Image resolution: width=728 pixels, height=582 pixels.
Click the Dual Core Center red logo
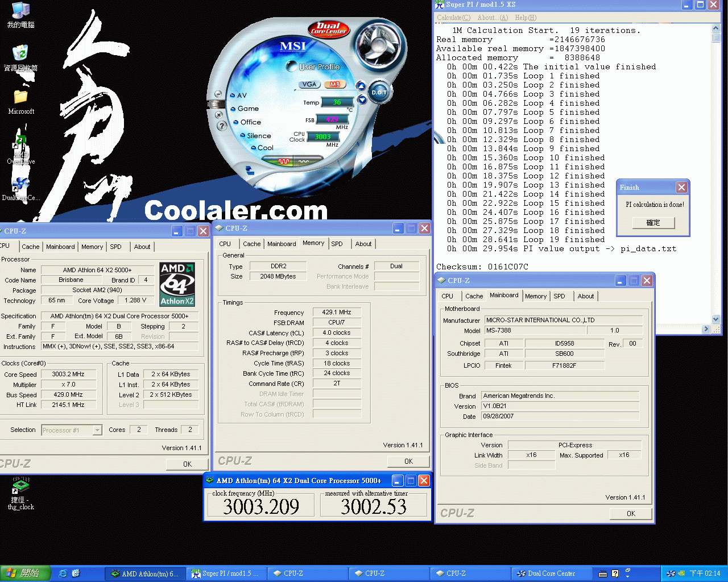[x=328, y=28]
